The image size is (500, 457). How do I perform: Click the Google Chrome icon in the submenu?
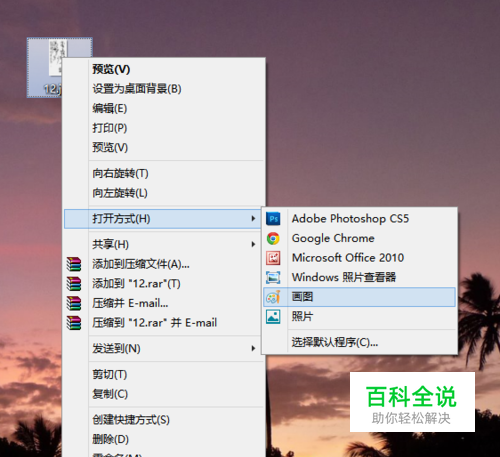pyautogui.click(x=273, y=239)
